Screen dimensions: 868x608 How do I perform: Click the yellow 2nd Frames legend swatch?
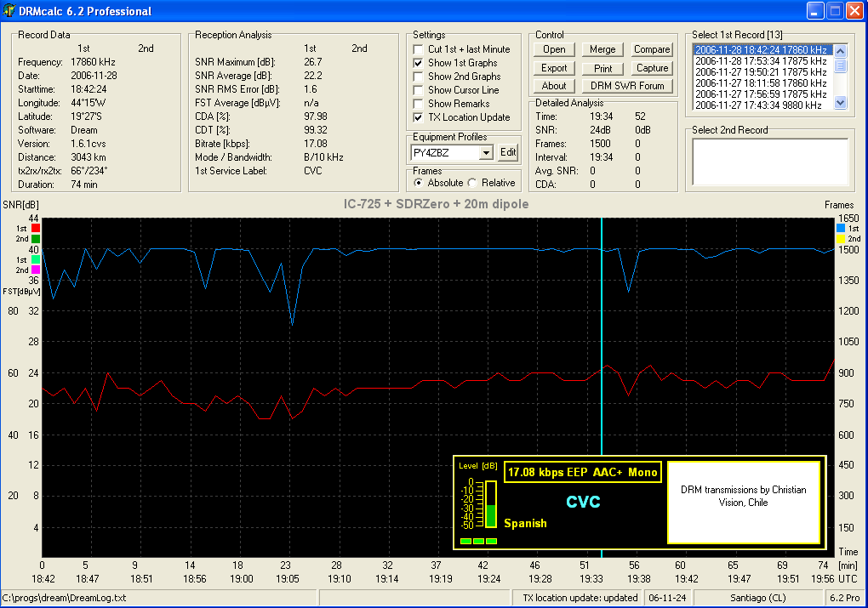(841, 239)
